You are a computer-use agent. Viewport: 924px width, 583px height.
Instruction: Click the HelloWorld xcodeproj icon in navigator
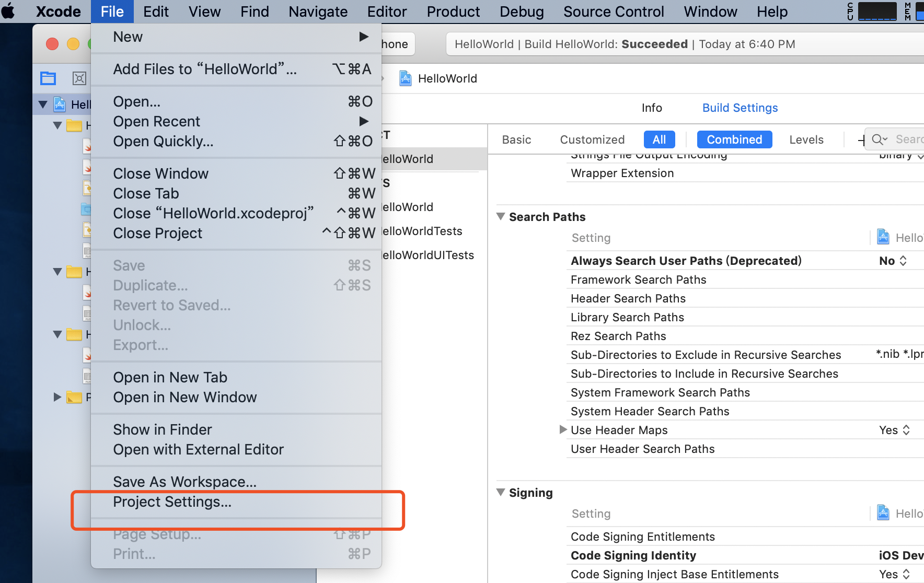[60, 104]
